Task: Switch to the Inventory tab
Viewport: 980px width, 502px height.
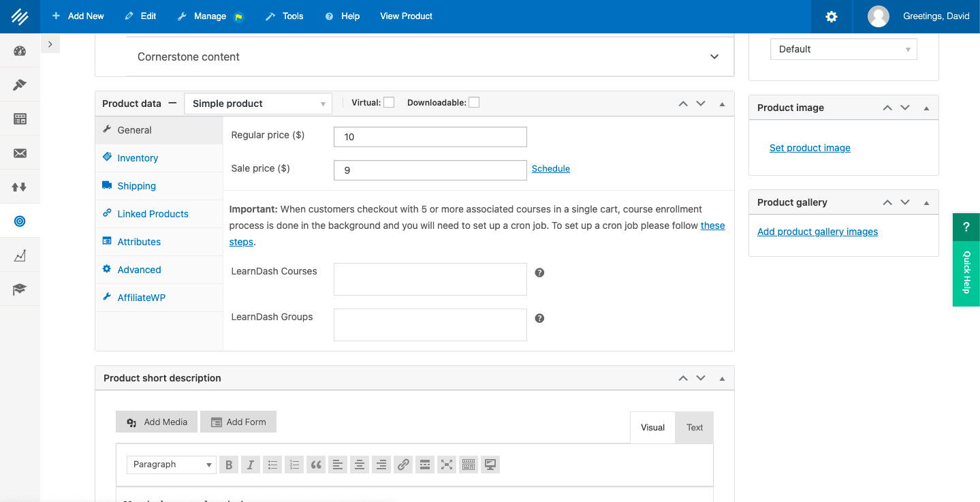Action: pos(136,157)
